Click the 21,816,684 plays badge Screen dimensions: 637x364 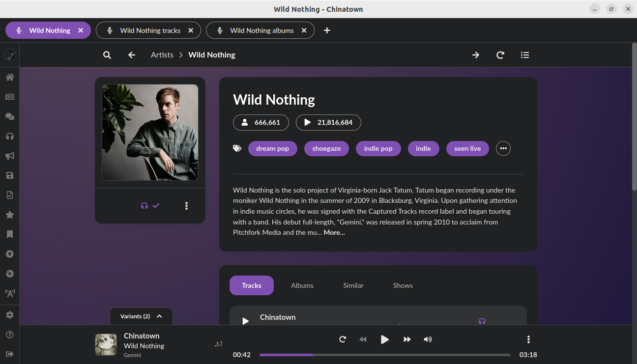[328, 122]
